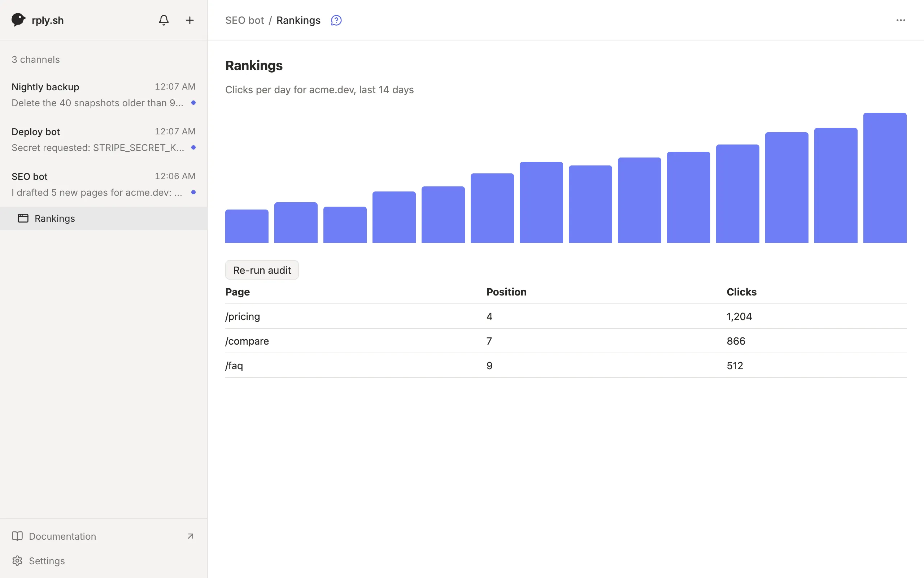924x578 pixels.
Task: Click the first shortest bar in chart
Action: point(247,226)
